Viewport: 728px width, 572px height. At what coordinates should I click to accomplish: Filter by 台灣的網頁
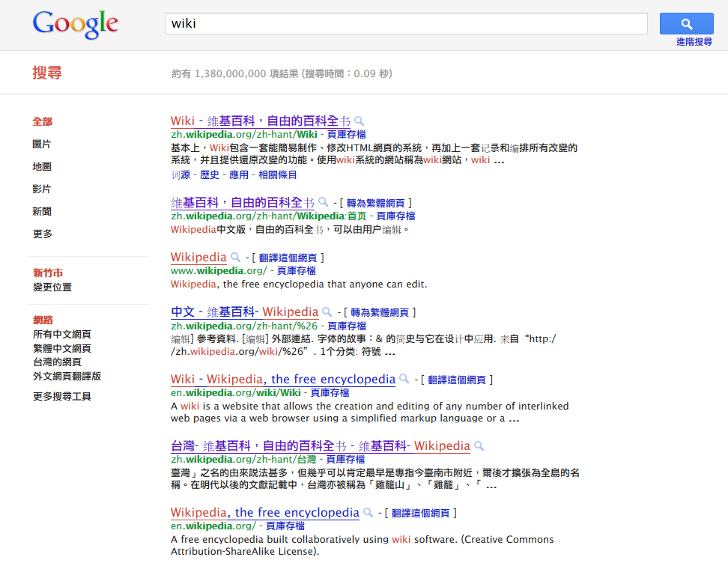[x=57, y=362]
